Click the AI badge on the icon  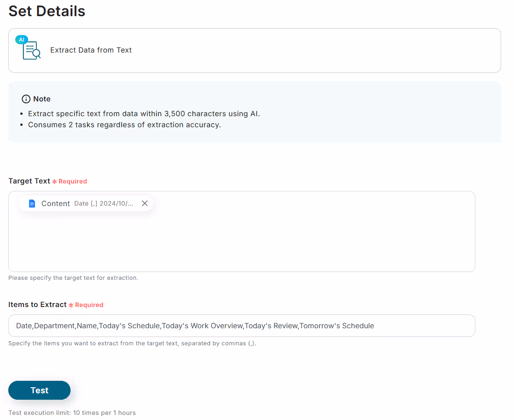(22, 39)
